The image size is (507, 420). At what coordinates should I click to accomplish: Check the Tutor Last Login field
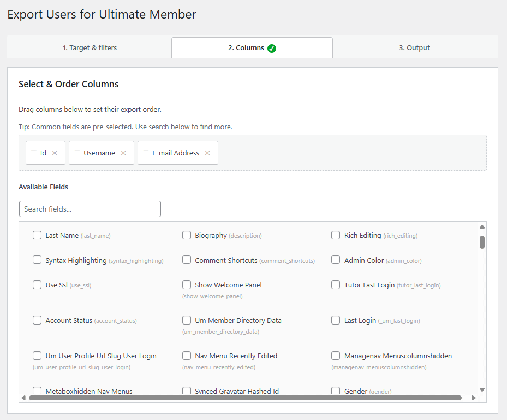(x=336, y=285)
